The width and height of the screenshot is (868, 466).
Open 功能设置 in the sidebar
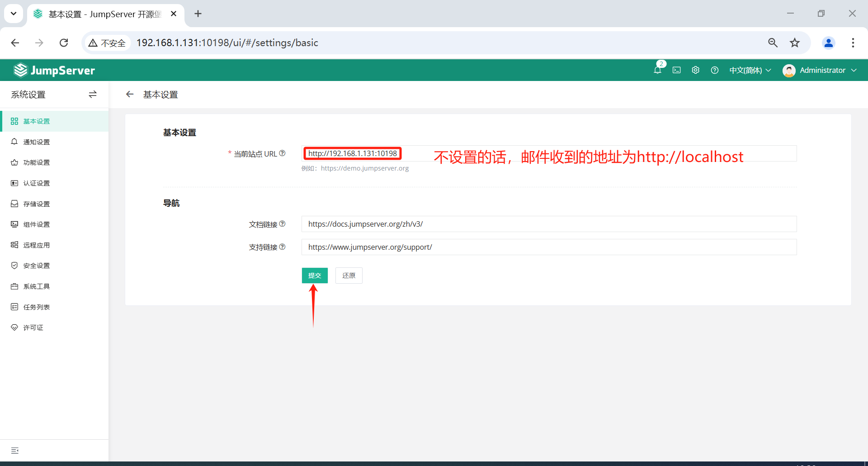54,162
